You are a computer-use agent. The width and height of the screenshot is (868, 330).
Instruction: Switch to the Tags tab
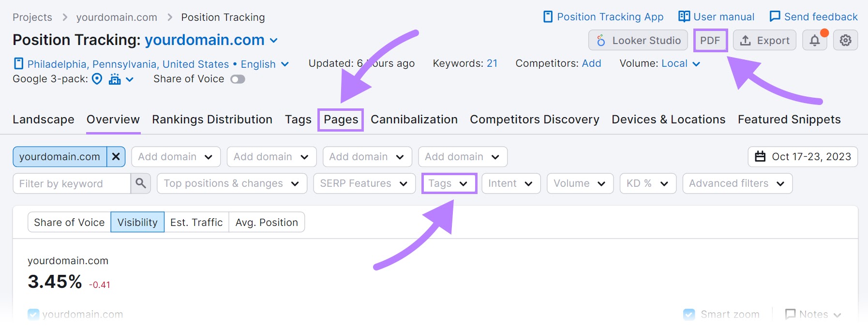pos(298,120)
